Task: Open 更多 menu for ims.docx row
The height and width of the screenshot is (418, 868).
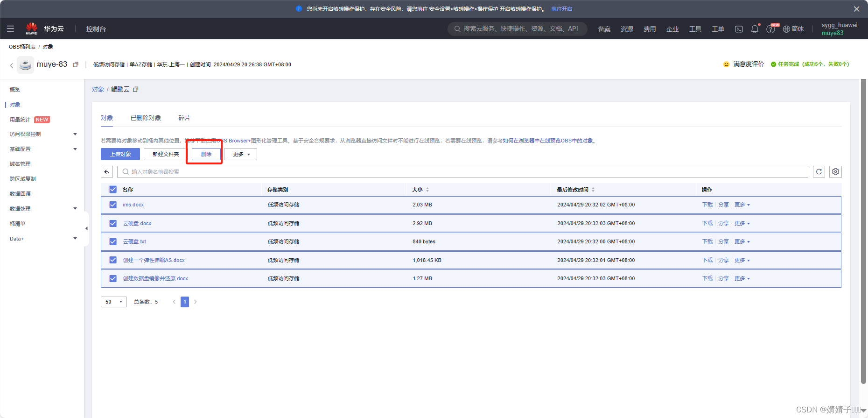Action: 742,205
